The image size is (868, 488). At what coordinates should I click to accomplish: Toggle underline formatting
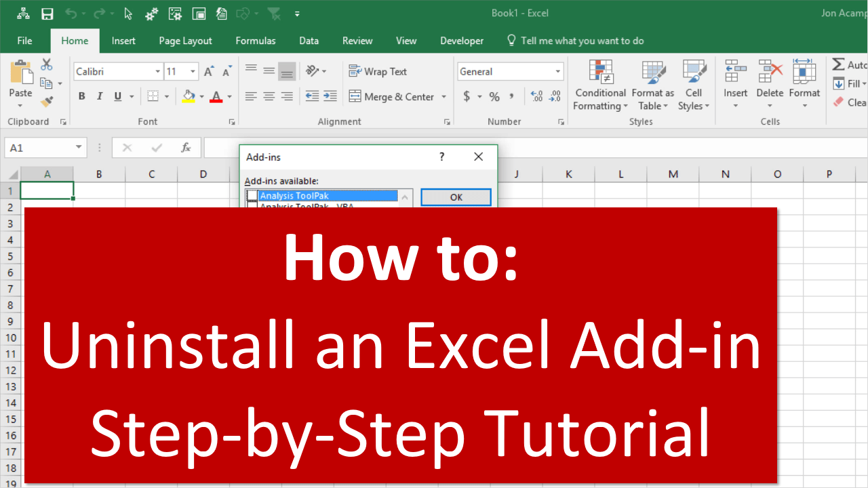[116, 96]
